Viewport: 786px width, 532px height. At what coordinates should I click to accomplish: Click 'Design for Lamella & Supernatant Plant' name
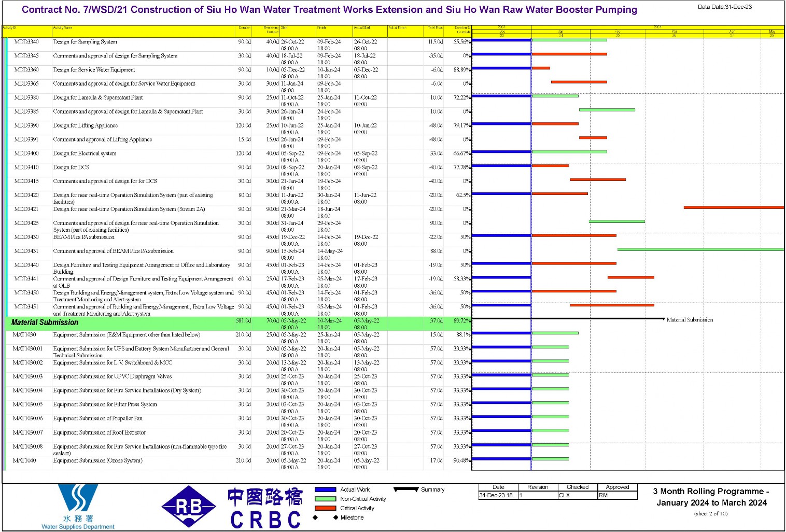click(x=98, y=97)
